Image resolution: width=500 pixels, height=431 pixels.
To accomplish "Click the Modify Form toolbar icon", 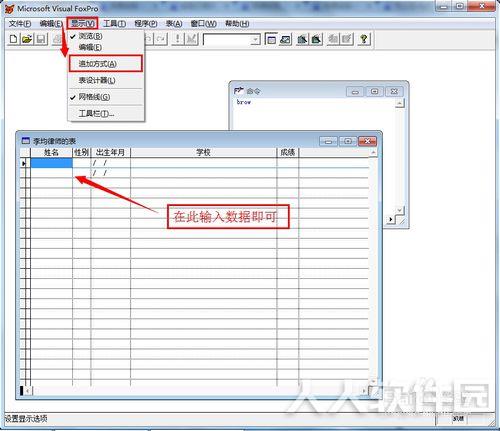I will click(192, 39).
